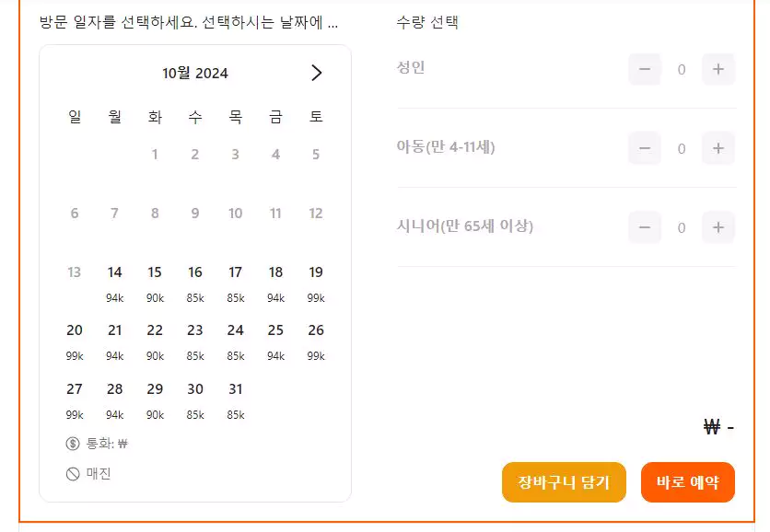Remove one 시니어(만 65세 이상) ticket

[x=645, y=227]
